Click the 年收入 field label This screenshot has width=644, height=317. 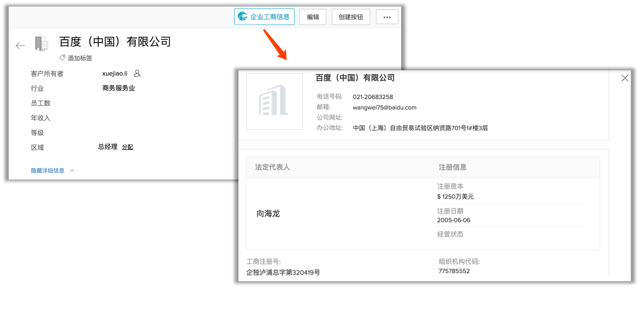[x=41, y=118]
